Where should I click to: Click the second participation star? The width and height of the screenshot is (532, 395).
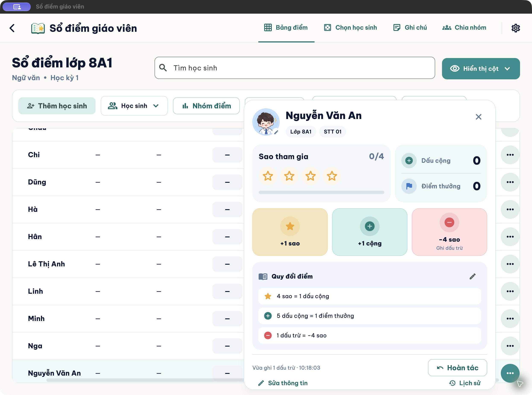pos(289,176)
